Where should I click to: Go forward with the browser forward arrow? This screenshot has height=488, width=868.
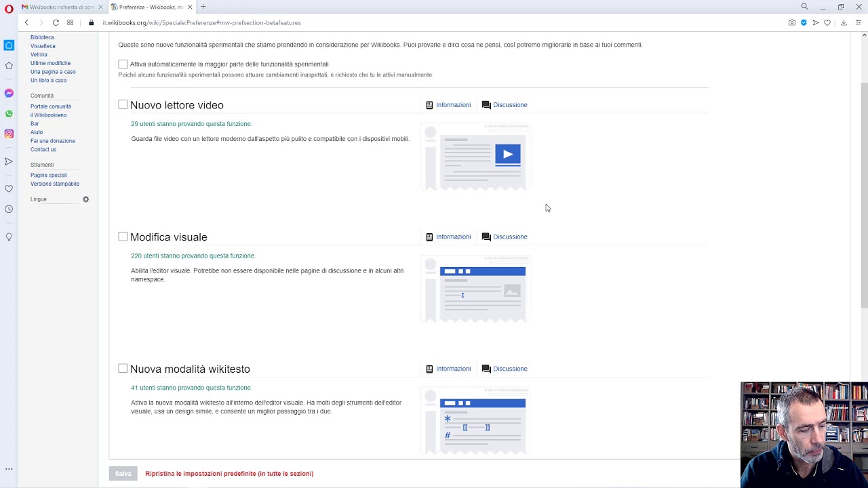41,22
